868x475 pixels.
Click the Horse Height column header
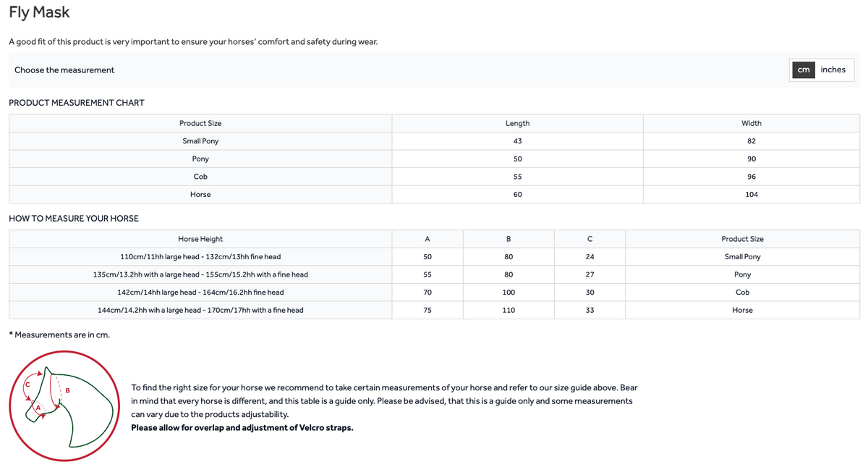(200, 239)
